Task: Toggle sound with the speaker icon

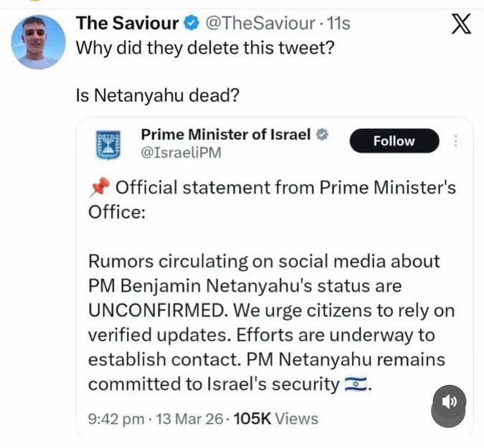Action: (449, 403)
